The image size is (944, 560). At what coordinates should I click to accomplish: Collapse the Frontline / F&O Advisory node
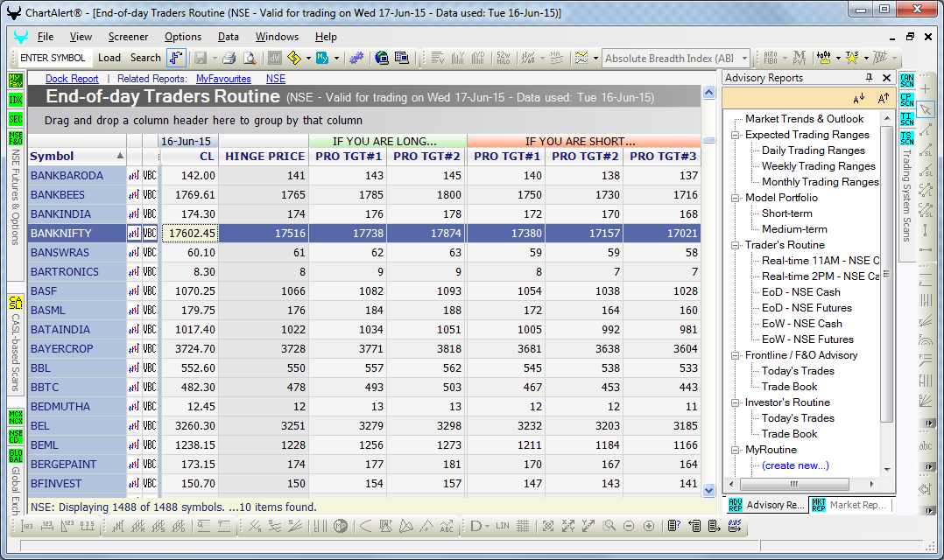[x=735, y=355]
